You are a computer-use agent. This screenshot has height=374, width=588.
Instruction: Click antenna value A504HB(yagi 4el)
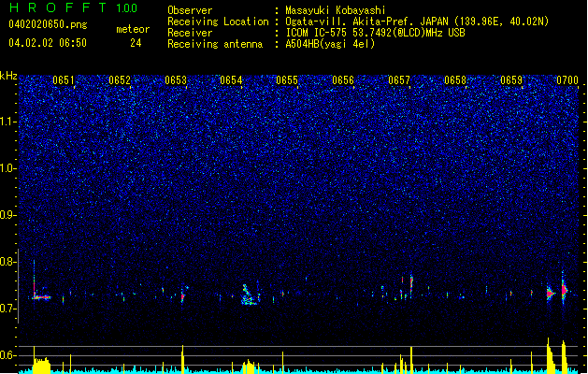[x=330, y=44]
